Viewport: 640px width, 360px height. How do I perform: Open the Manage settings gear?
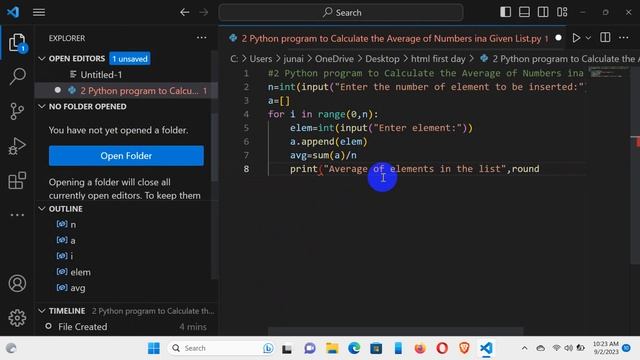click(17, 318)
